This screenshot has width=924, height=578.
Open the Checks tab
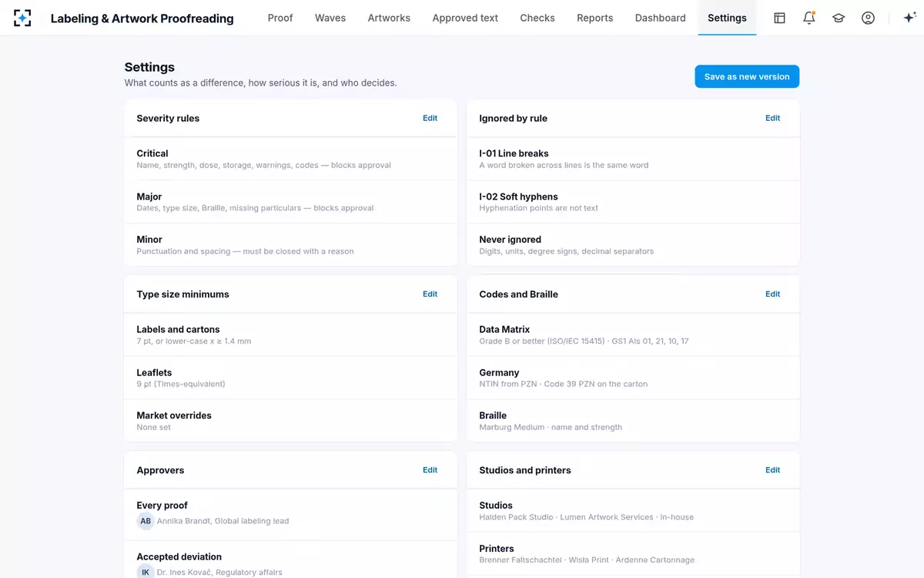(537, 18)
